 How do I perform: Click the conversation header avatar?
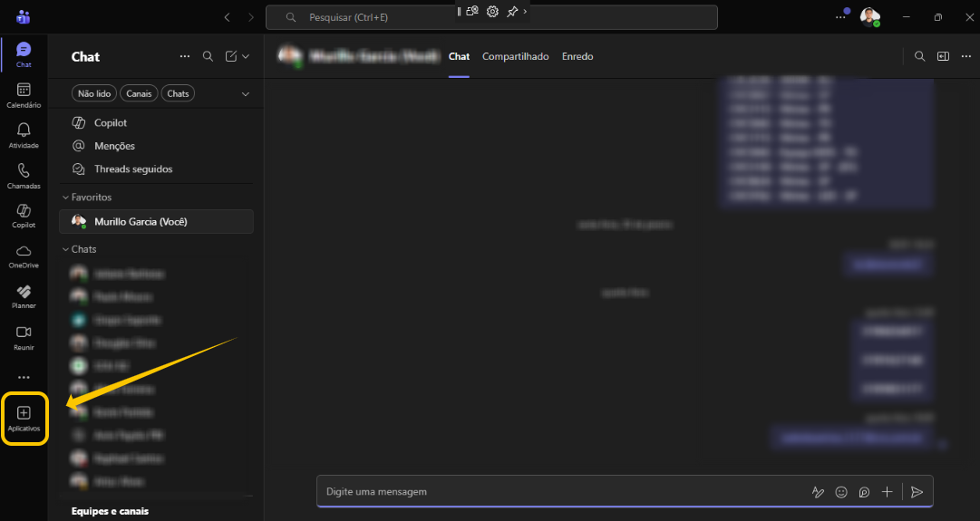click(289, 56)
